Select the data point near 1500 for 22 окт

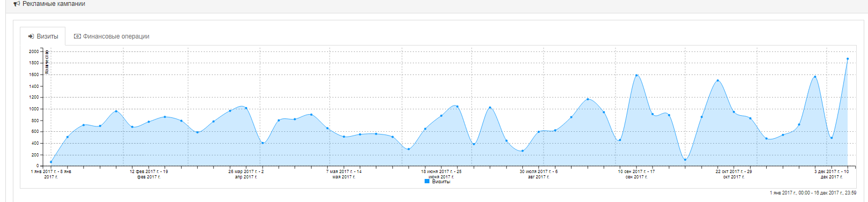(717, 81)
